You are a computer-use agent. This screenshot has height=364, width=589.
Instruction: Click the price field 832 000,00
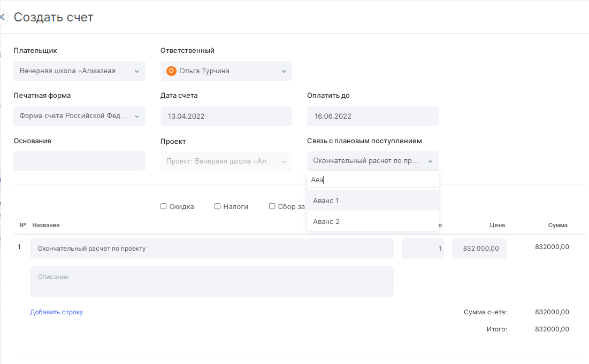(x=479, y=249)
